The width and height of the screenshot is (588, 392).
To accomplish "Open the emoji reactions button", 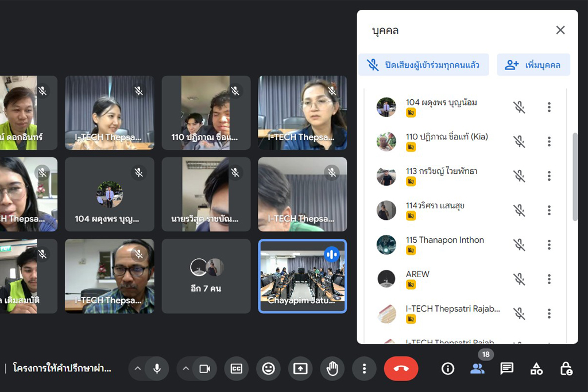I will pos(269,369).
